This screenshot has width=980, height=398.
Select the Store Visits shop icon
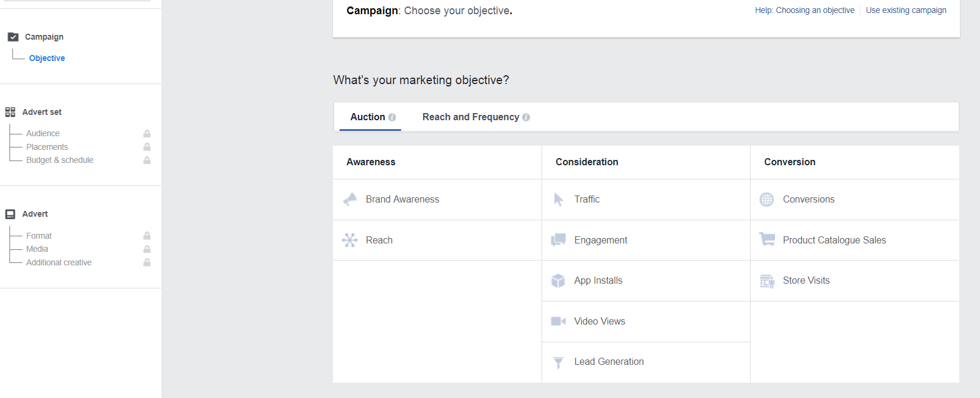[767, 281]
